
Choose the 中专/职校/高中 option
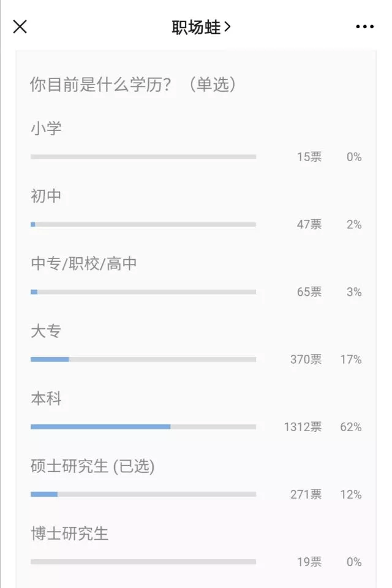(84, 264)
